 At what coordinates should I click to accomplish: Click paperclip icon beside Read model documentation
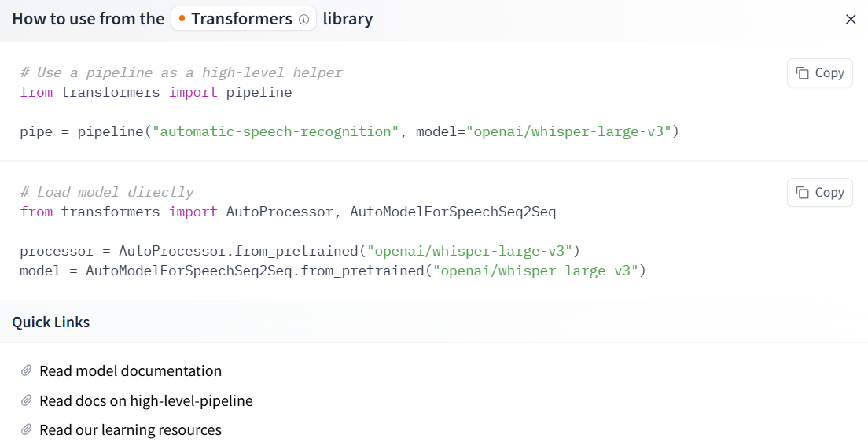coord(26,370)
